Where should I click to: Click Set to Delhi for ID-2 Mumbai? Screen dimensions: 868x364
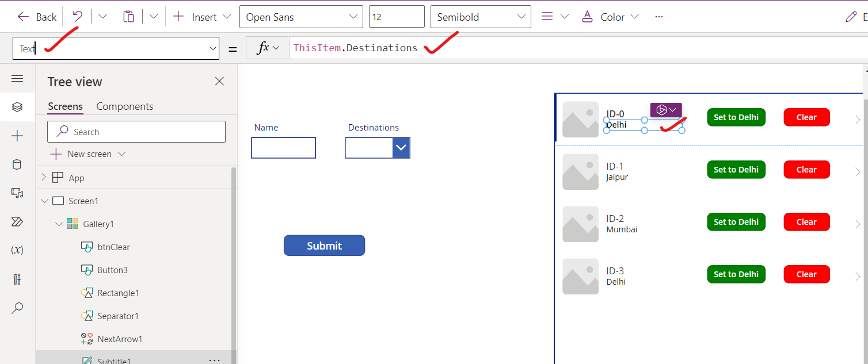coord(736,221)
